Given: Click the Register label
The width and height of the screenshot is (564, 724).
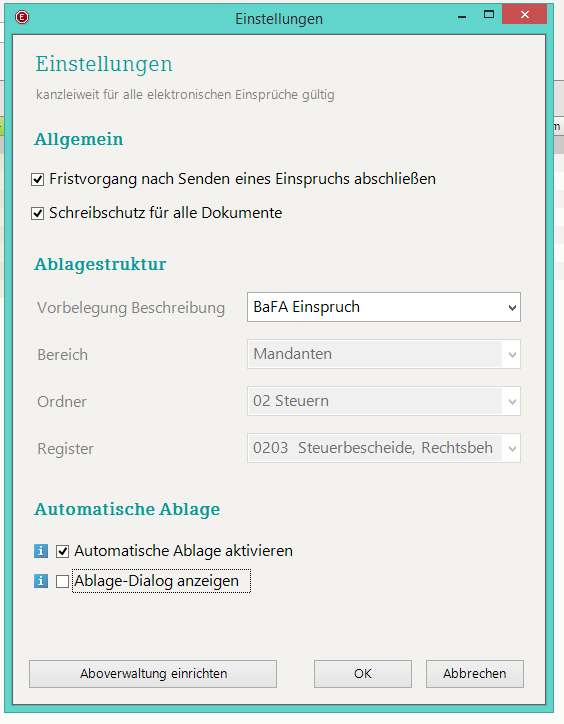Looking at the screenshot, I should tap(65, 449).
